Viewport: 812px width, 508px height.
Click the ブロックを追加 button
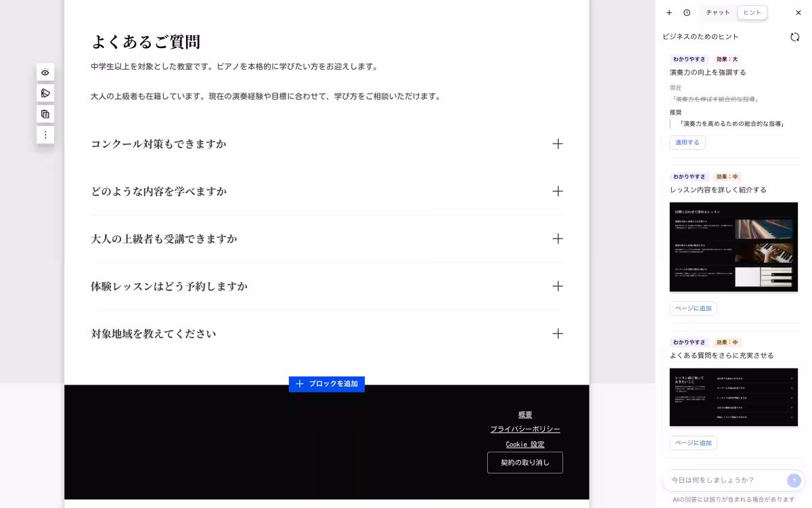(327, 384)
